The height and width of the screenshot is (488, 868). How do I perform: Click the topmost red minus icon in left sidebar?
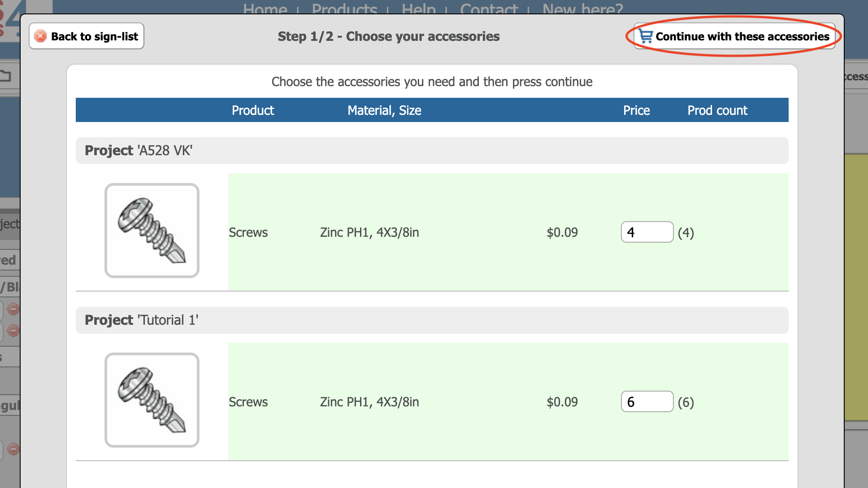(x=13, y=309)
